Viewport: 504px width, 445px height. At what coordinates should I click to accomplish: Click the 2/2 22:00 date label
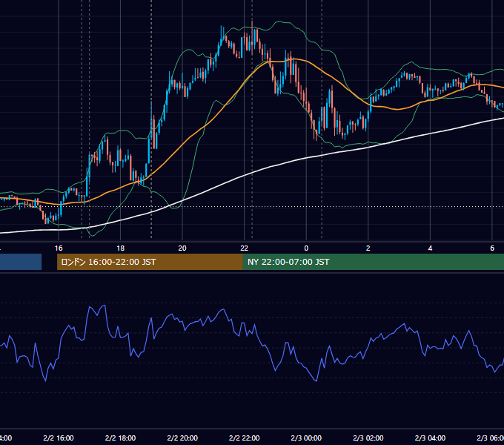(245, 438)
